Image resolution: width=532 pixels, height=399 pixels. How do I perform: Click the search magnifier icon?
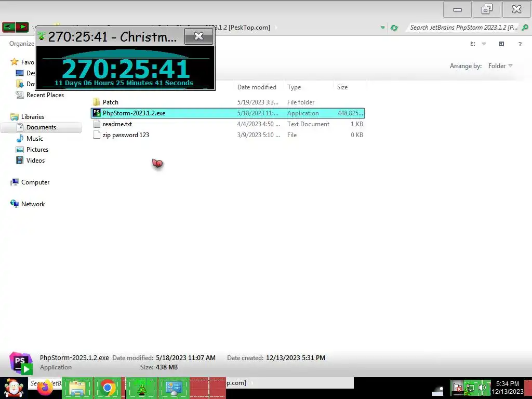pos(525,28)
